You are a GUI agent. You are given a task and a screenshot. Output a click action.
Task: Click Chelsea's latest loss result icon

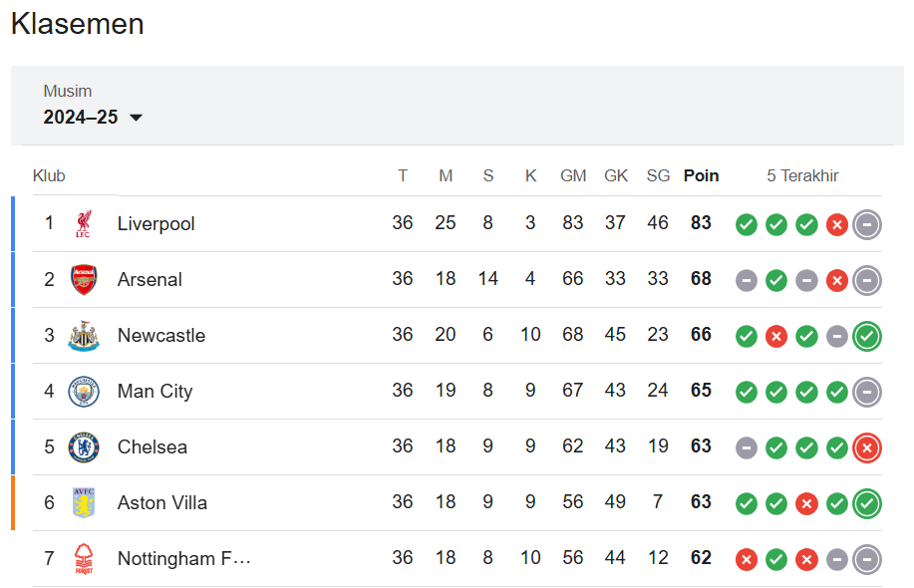[x=867, y=447]
